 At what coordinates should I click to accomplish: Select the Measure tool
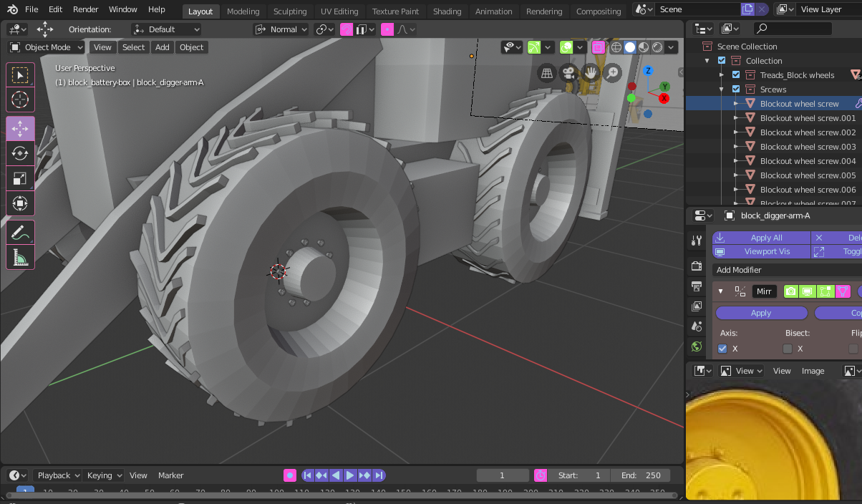pyautogui.click(x=20, y=257)
